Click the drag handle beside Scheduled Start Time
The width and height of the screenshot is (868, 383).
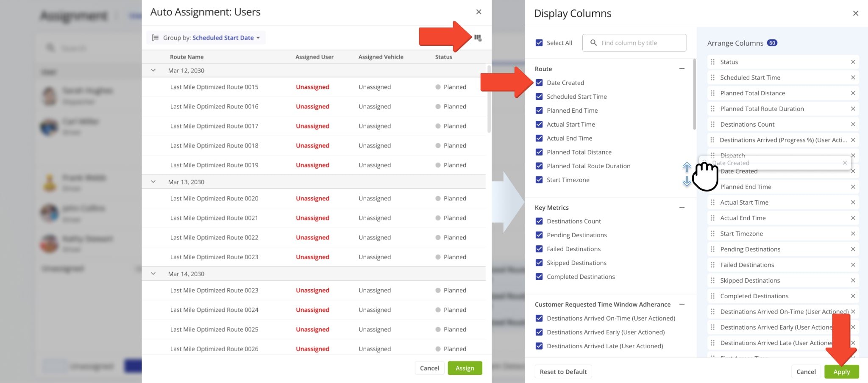[712, 78]
